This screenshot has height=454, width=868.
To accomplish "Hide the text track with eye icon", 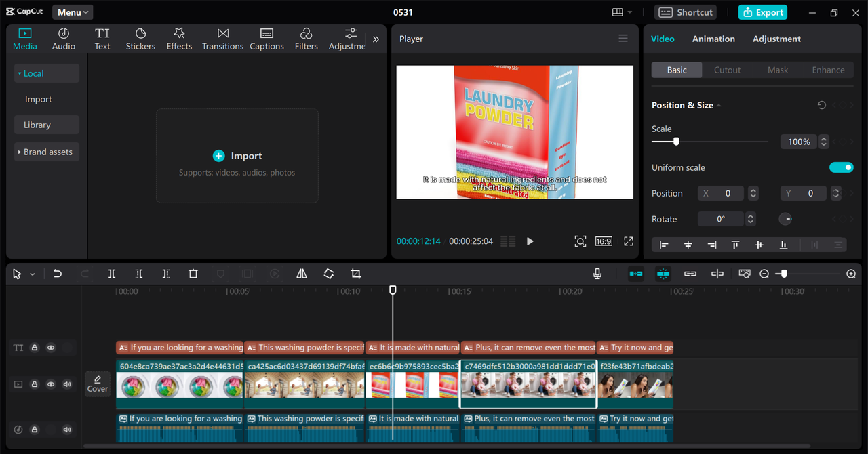I will (51, 348).
